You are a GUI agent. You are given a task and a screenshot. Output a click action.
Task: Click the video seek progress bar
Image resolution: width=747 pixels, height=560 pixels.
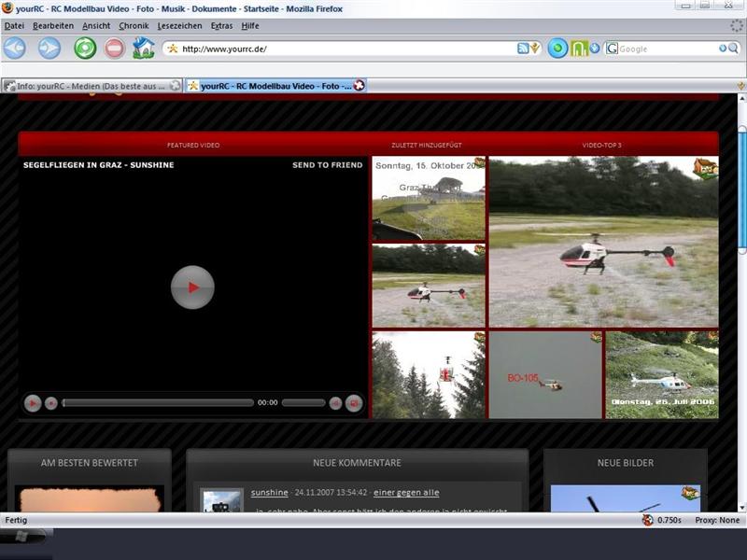158,403
